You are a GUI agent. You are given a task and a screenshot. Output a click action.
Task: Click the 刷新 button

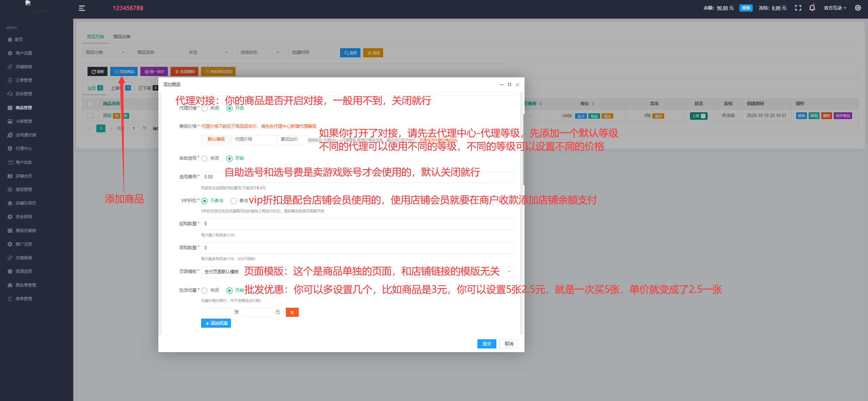click(x=98, y=72)
